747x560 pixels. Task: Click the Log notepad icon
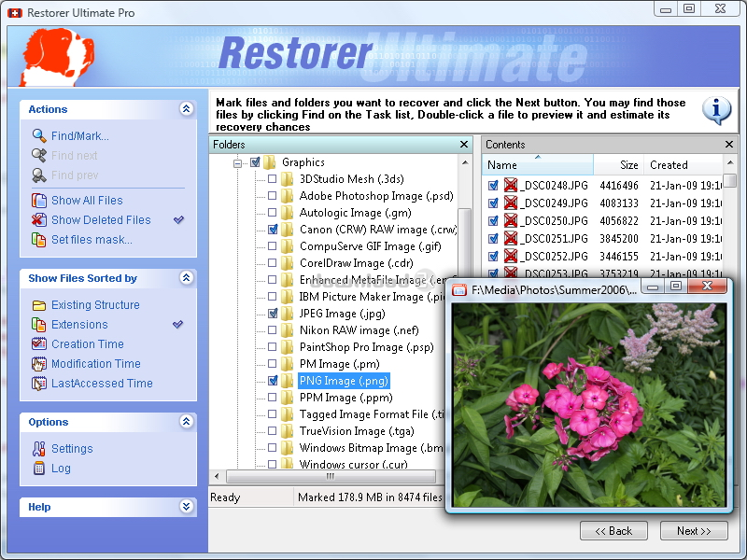click(x=39, y=469)
